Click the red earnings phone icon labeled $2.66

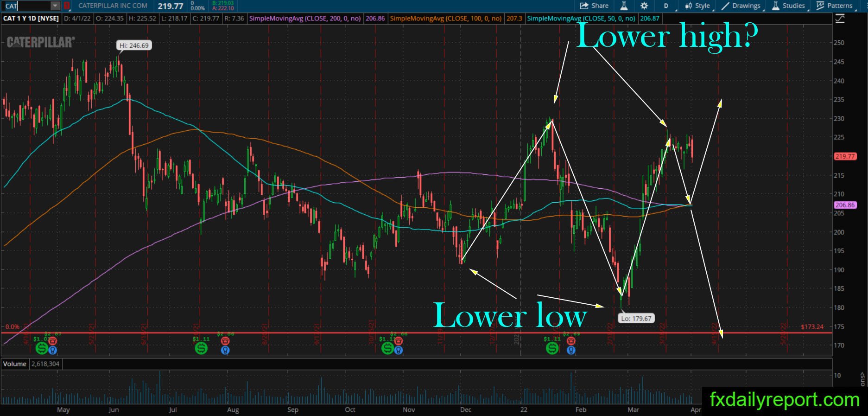pyautogui.click(x=398, y=341)
